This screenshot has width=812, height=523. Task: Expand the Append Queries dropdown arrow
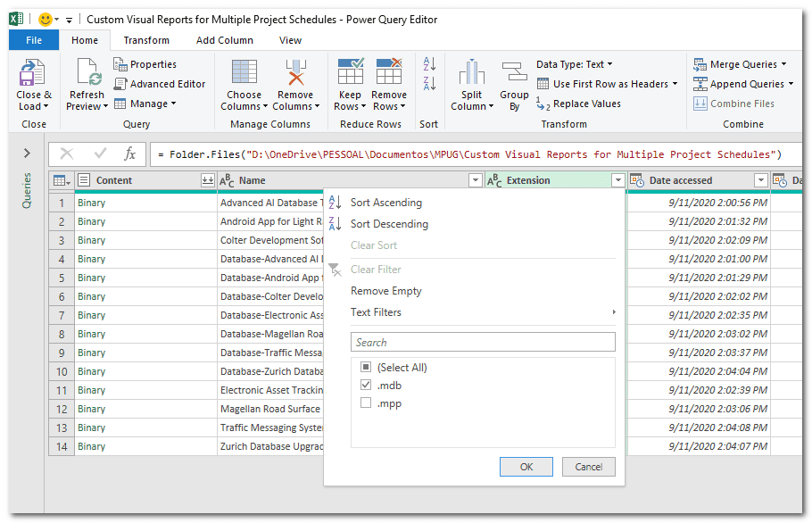click(x=791, y=84)
